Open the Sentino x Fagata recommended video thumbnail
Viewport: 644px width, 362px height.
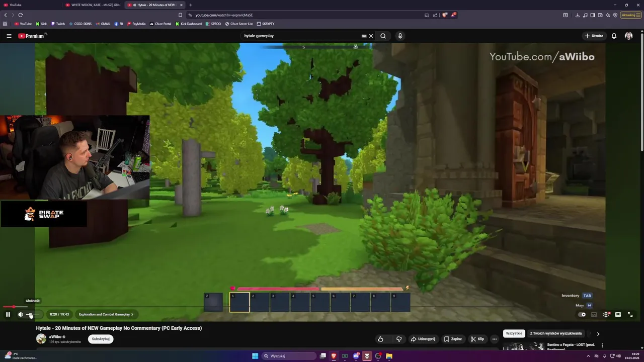click(x=523, y=346)
